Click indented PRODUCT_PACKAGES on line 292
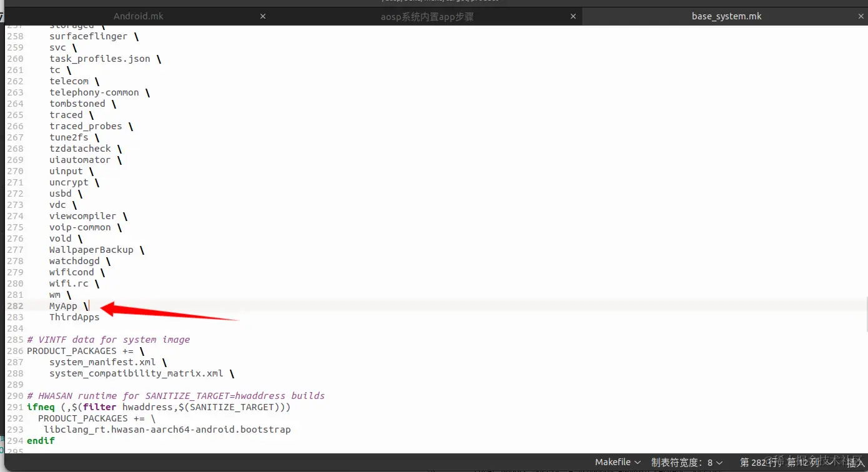The height and width of the screenshot is (472, 868). [82, 418]
